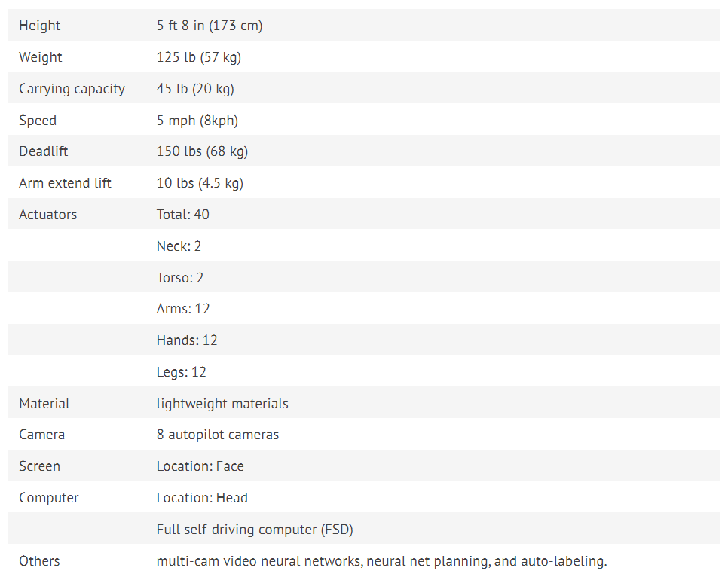Click the Speed value 5 mph (8kph)
The width and height of the screenshot is (728, 577).
(197, 121)
